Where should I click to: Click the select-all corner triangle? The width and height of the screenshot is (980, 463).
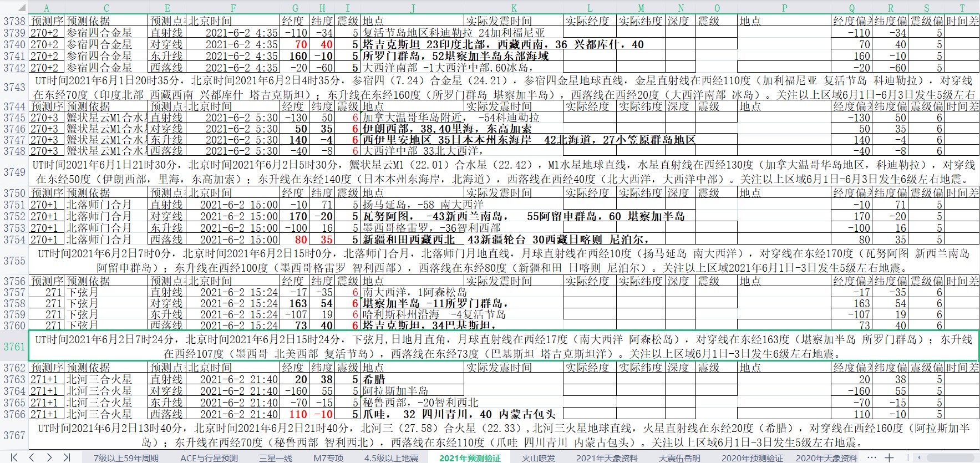14,8
